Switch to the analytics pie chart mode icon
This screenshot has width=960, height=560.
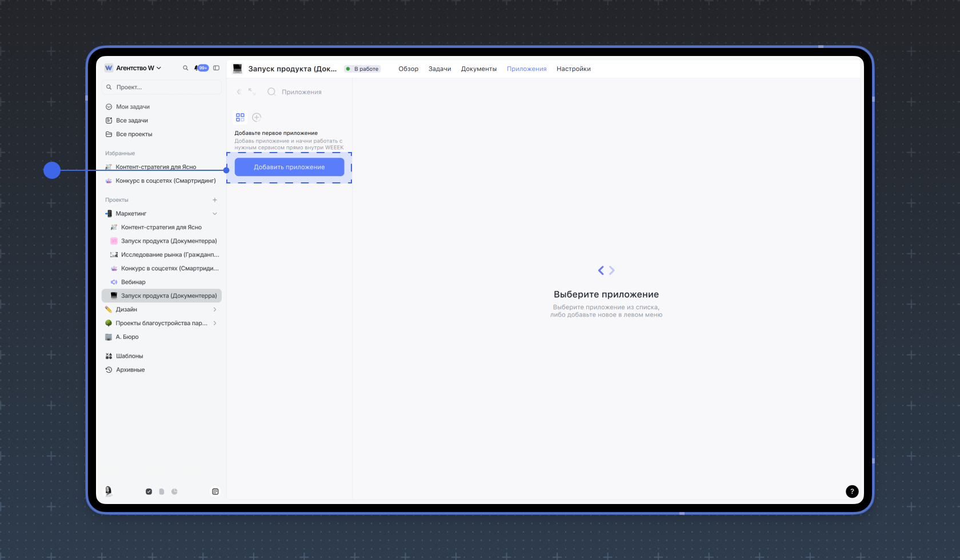174,491
